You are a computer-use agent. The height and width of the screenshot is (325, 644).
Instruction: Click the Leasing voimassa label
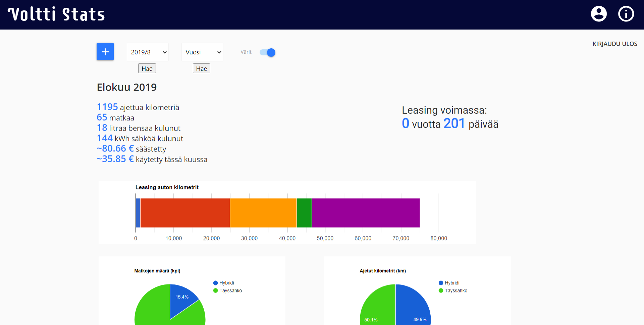point(444,110)
